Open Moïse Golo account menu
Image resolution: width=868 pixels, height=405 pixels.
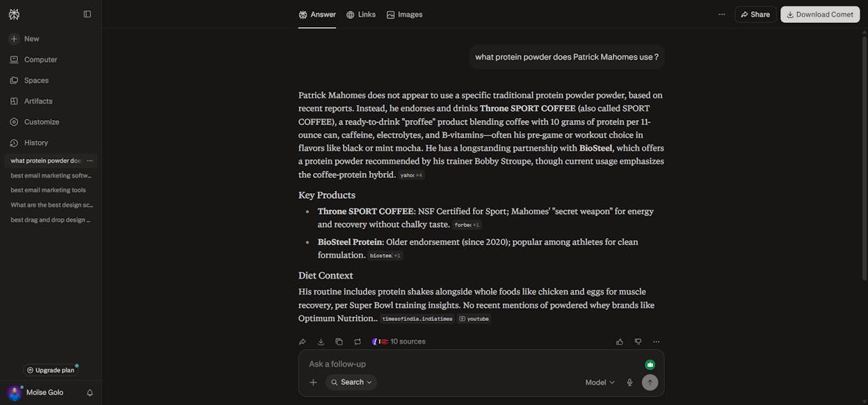click(x=36, y=392)
